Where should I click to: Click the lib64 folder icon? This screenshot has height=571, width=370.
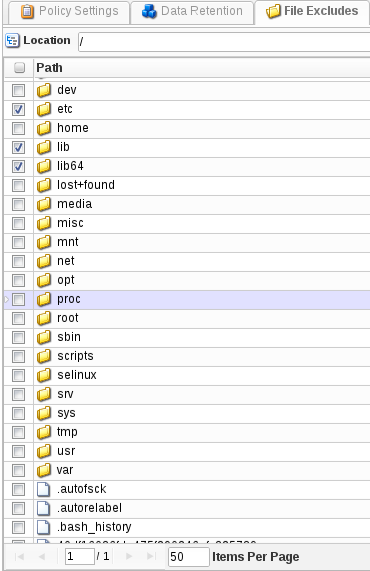tap(44, 166)
